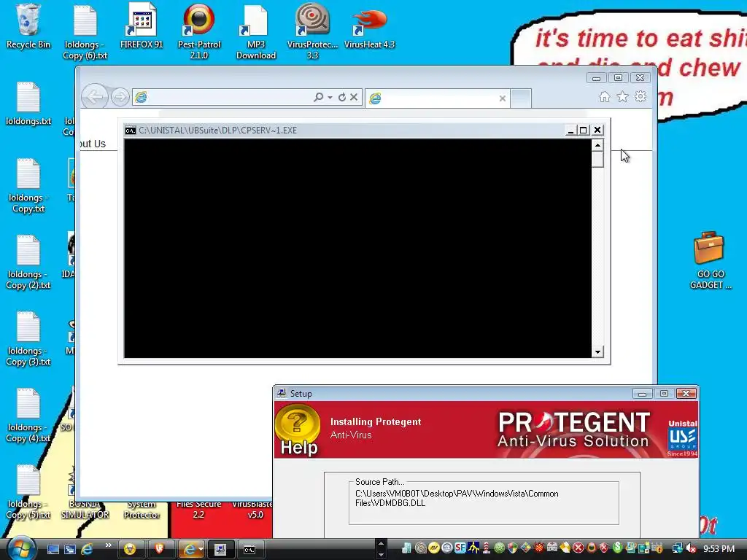Close the Setup installer window

click(x=686, y=393)
